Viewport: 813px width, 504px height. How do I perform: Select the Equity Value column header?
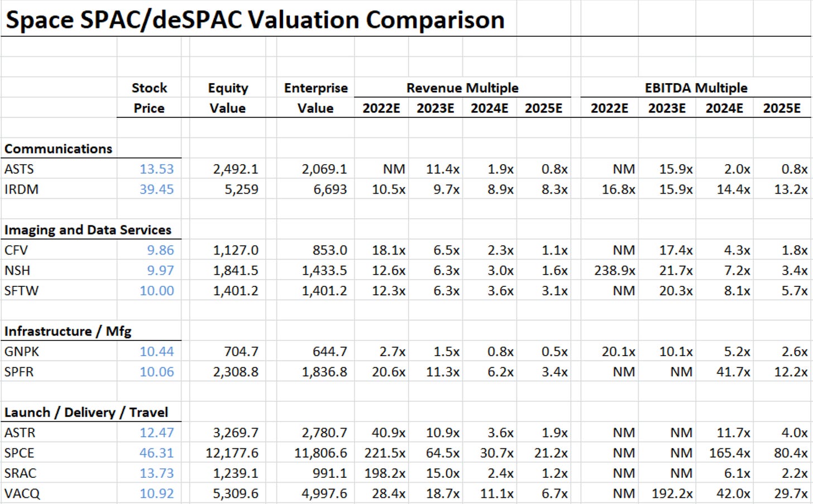click(228, 98)
